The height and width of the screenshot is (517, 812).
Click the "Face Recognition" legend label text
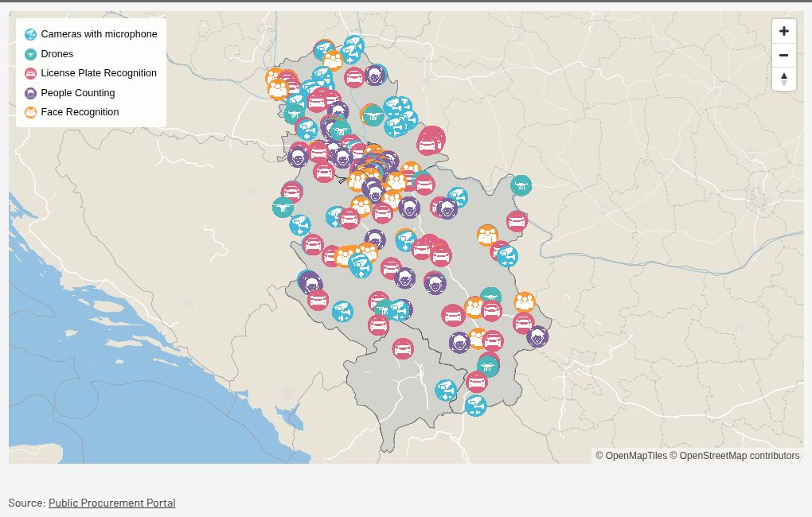[80, 112]
